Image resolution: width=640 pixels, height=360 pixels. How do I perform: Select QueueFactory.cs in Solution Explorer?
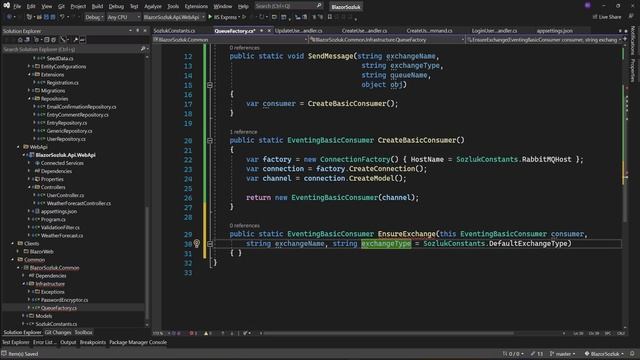pyautogui.click(x=59, y=308)
